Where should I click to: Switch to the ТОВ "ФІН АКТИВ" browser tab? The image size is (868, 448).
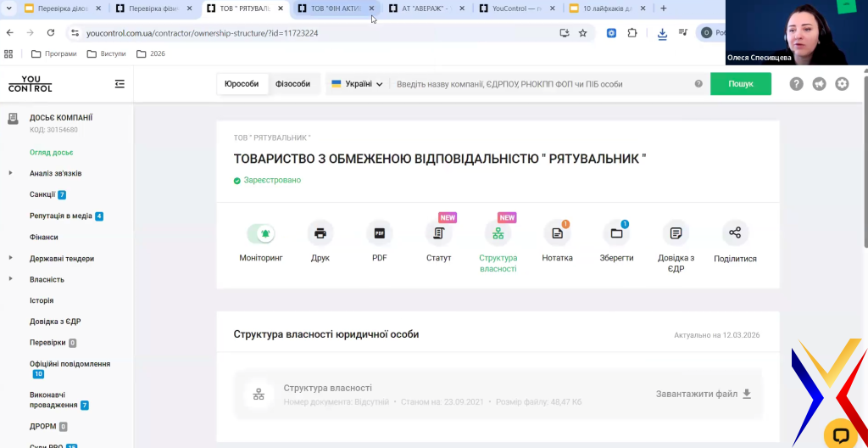point(335,8)
